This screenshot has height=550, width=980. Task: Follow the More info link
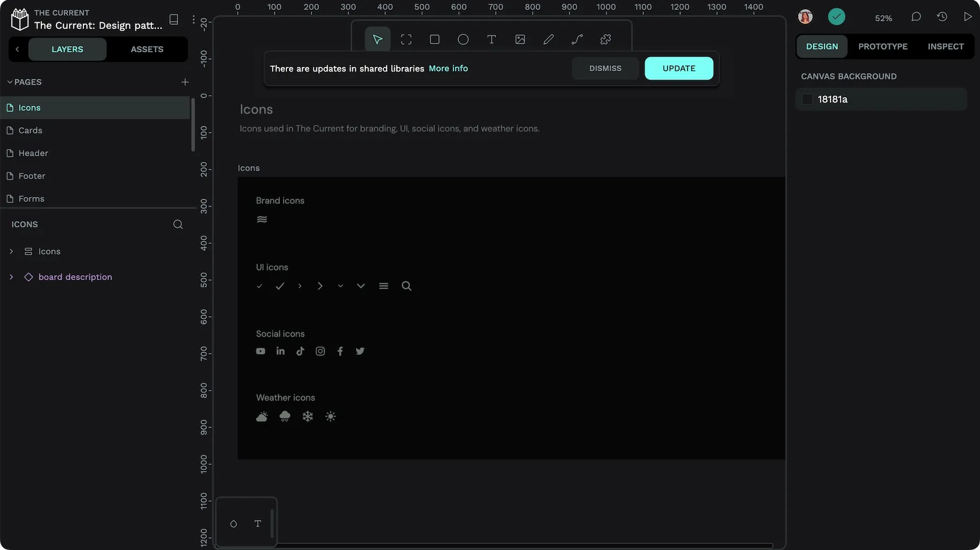point(448,68)
